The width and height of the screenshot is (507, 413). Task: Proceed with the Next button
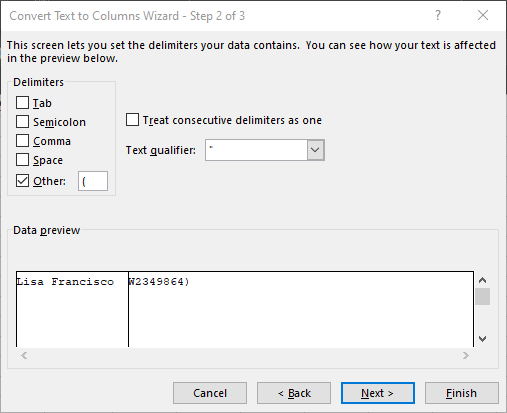(378, 393)
